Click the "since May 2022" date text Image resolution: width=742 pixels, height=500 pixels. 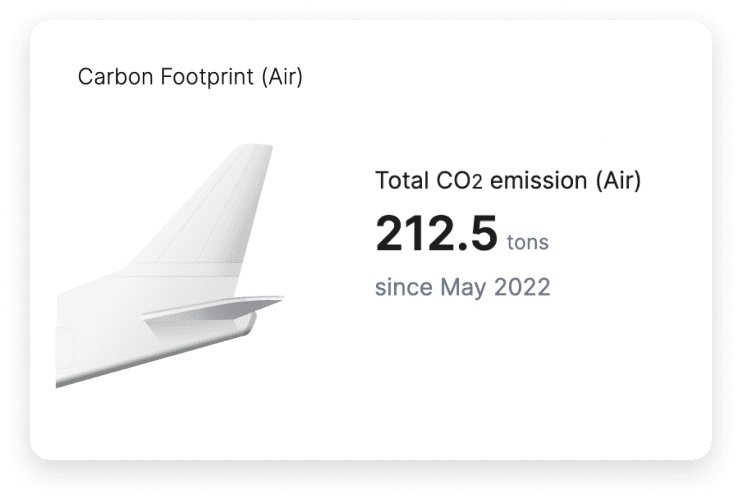click(x=462, y=288)
